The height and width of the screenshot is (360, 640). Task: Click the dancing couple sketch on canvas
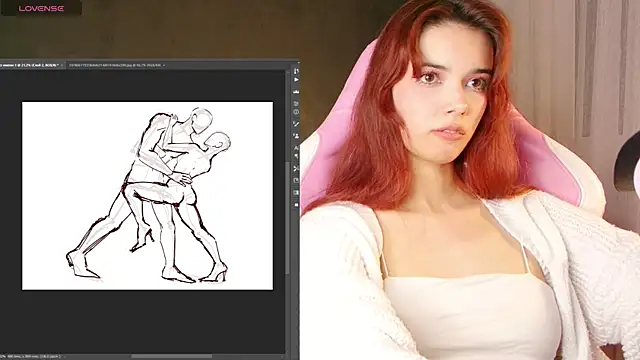(149, 195)
